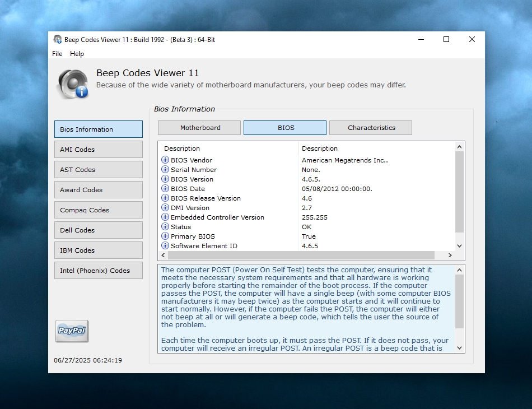Click the BIOS table up scroll arrow
The height and width of the screenshot is (409, 532).
[459, 147]
